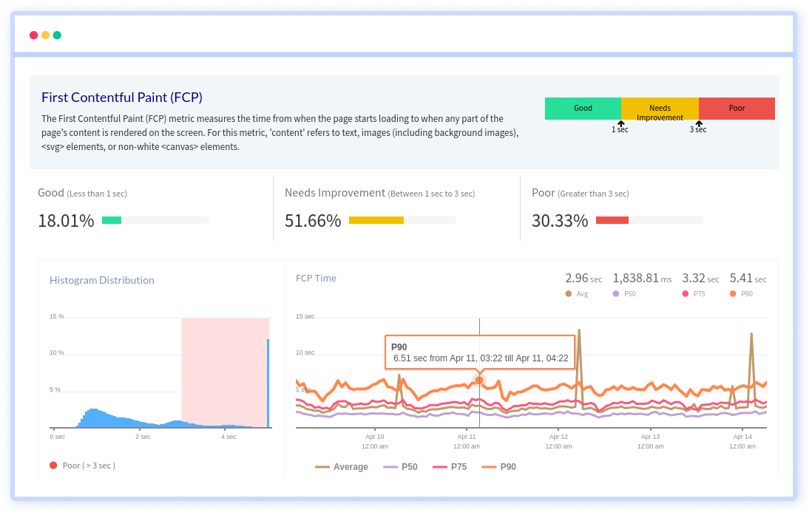Click the green Good segment of the threshold bar
Image resolution: width=812 pixels, height=515 pixels.
point(583,108)
